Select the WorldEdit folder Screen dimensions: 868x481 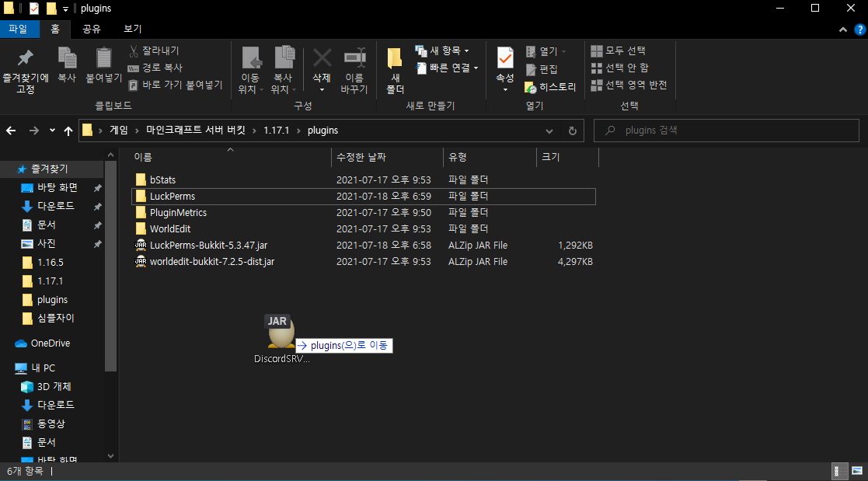(x=363, y=229)
